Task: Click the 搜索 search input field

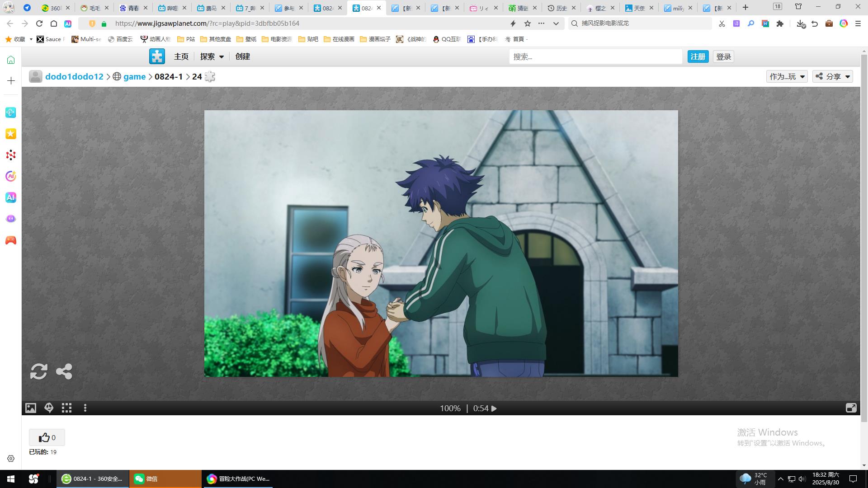Action: [595, 56]
